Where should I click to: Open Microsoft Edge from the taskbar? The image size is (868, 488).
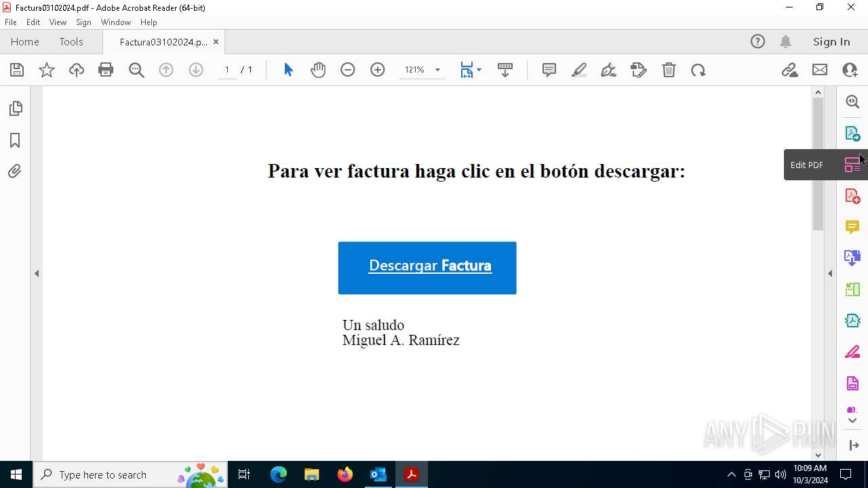pos(279,474)
